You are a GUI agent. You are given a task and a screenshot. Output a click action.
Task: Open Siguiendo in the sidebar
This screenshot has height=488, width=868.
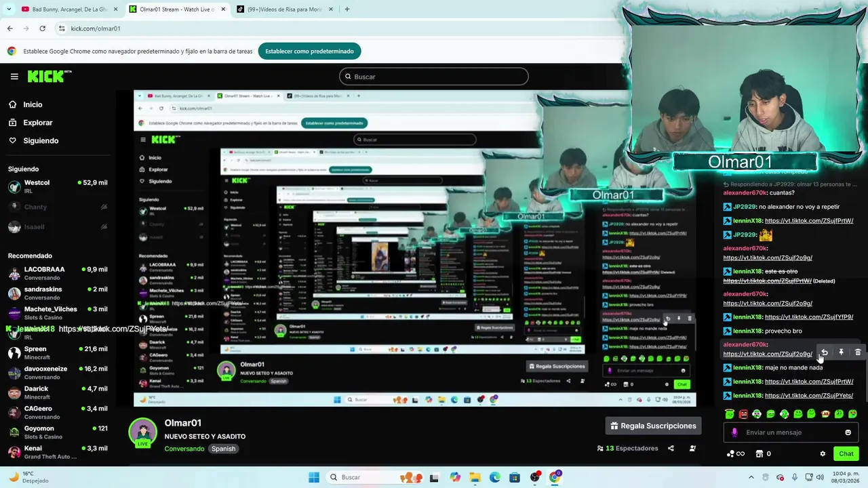point(33,141)
